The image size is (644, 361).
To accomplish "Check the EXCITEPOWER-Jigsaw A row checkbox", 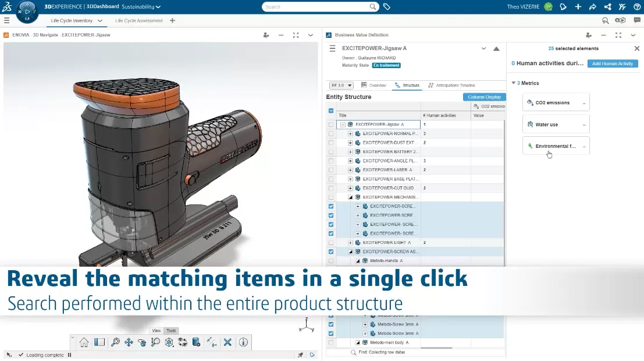I will pyautogui.click(x=331, y=125).
